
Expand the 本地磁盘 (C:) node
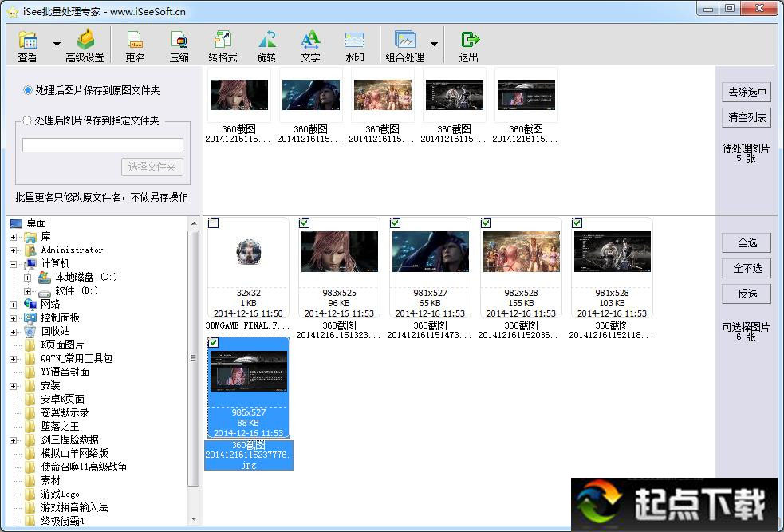click(x=27, y=278)
